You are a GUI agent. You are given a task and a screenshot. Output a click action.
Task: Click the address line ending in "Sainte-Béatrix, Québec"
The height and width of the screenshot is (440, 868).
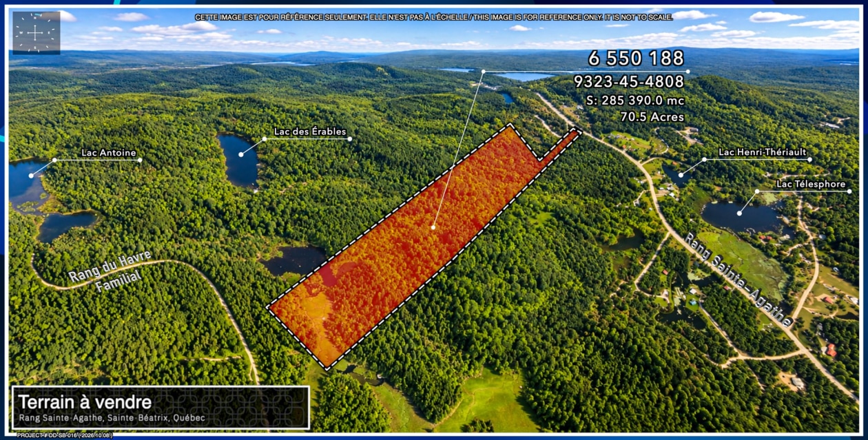pos(112,418)
